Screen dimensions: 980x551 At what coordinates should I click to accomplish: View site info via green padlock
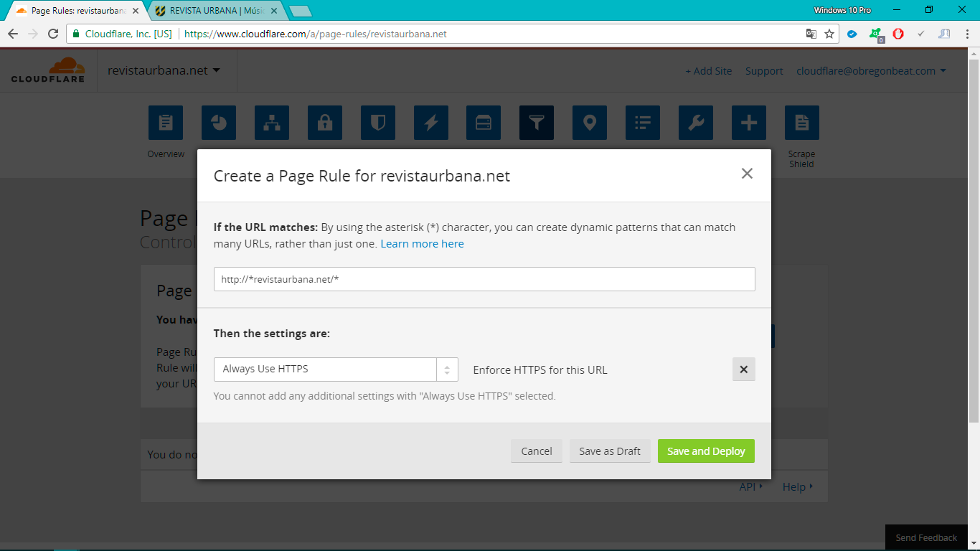pyautogui.click(x=76, y=34)
